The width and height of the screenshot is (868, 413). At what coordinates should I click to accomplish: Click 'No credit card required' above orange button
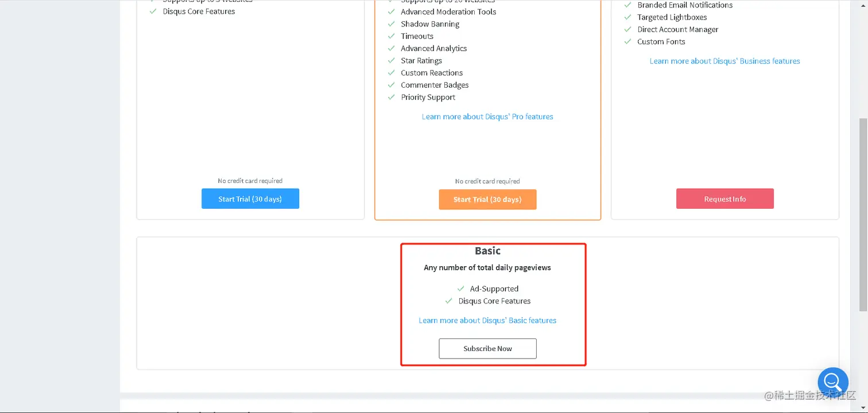point(487,181)
